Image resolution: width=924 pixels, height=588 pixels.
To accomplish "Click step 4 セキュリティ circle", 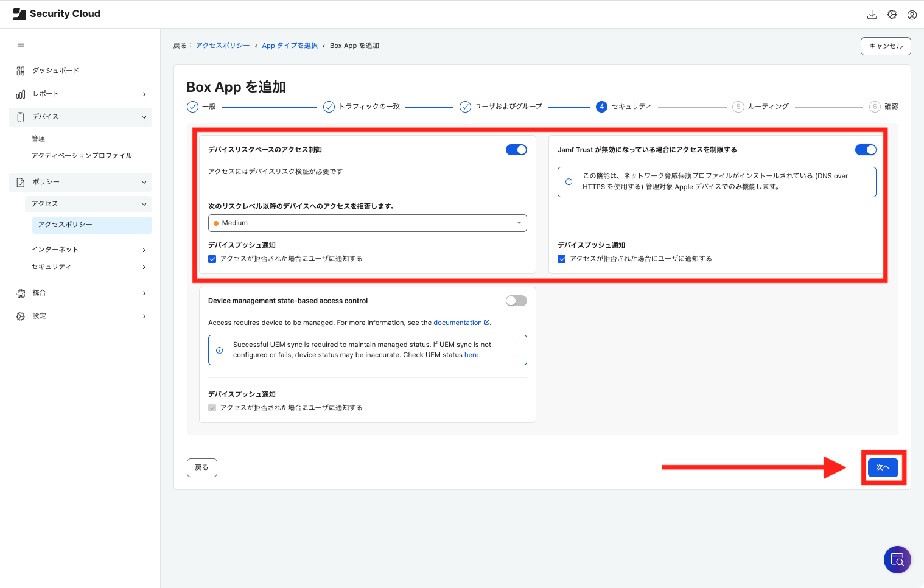I will (x=601, y=107).
